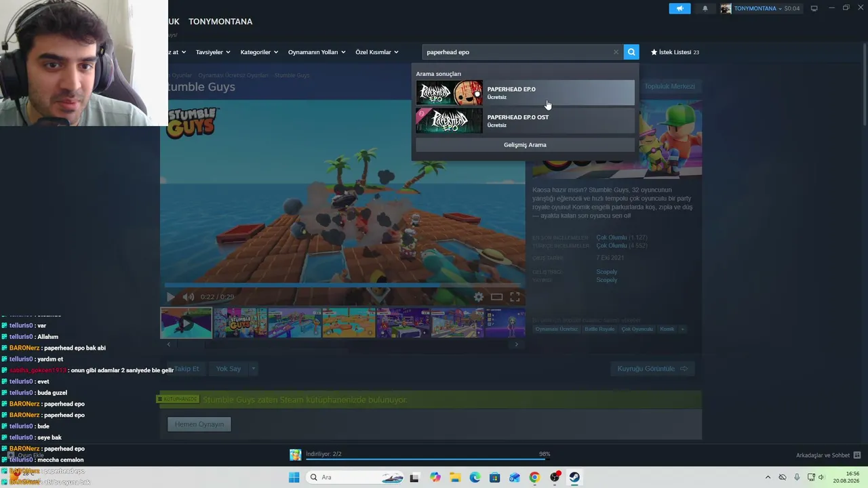Screen dimensions: 868x488
Task: Expand the arrow next to Yok Say
Action: [x=253, y=369]
